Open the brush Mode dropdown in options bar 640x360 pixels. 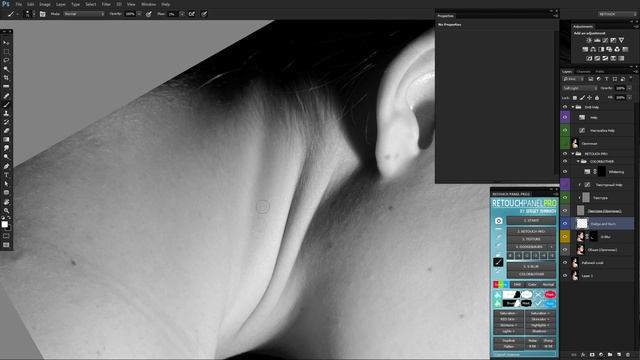84,14
